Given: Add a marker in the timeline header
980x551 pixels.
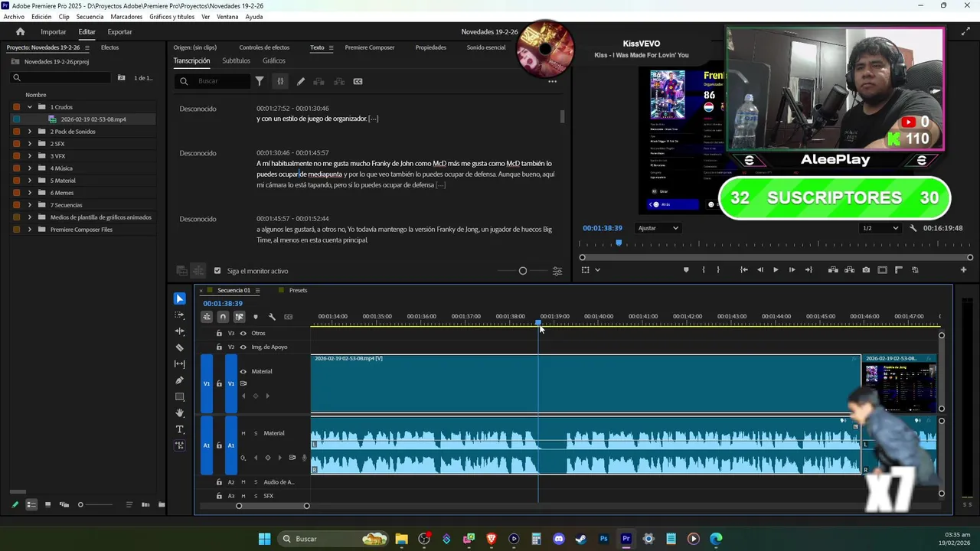Looking at the screenshot, I should tap(256, 317).
